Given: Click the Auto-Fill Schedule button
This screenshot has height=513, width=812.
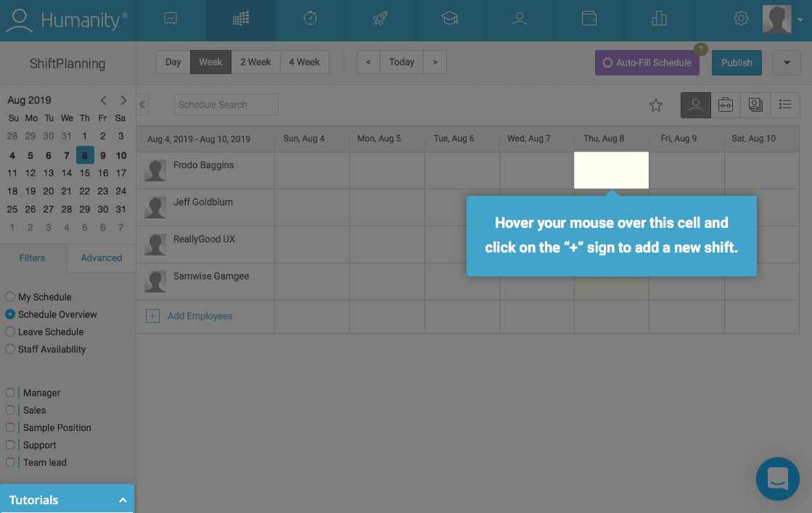Looking at the screenshot, I should pyautogui.click(x=647, y=63).
